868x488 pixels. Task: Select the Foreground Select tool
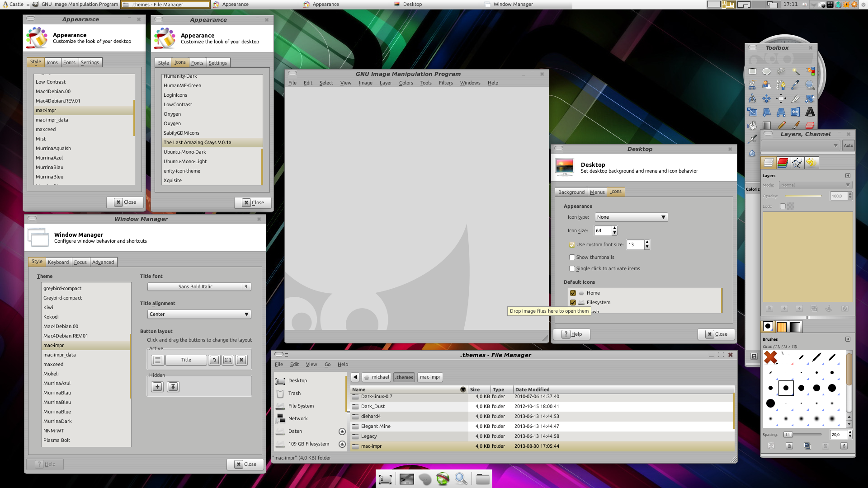[767, 85]
